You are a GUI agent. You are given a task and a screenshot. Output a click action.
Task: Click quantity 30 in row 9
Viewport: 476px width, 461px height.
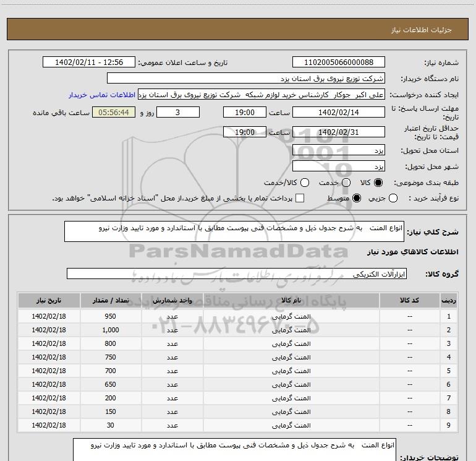click(x=111, y=425)
